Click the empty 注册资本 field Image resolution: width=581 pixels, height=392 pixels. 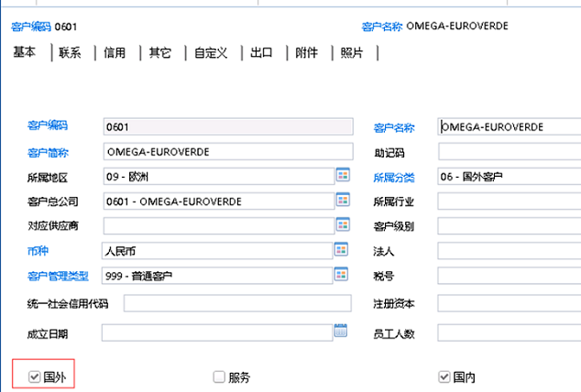510,303
